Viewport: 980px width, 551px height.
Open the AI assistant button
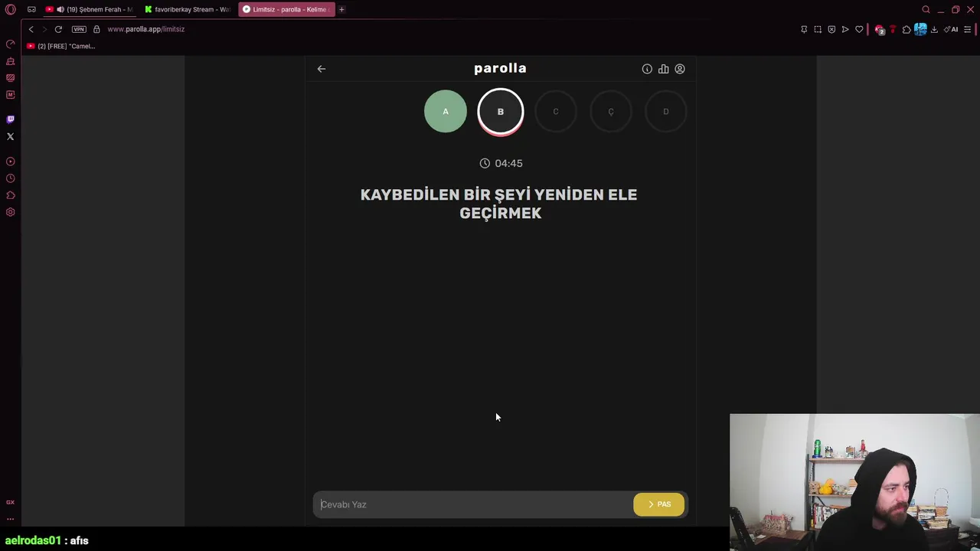click(952, 29)
